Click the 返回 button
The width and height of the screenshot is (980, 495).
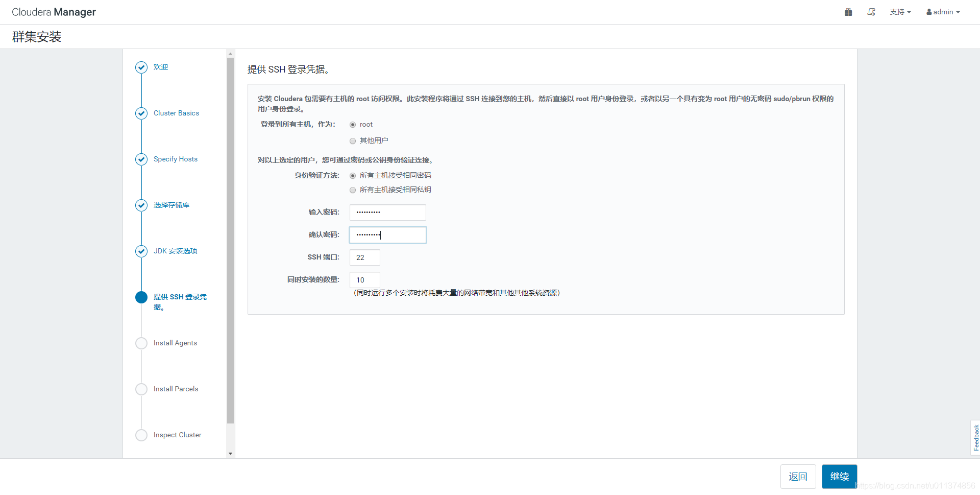click(798, 477)
